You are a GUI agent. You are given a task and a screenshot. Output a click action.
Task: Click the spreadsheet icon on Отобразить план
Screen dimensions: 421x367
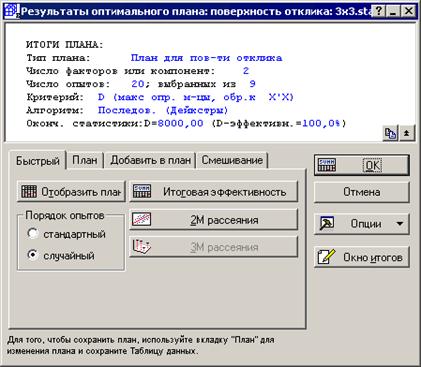coord(29,192)
